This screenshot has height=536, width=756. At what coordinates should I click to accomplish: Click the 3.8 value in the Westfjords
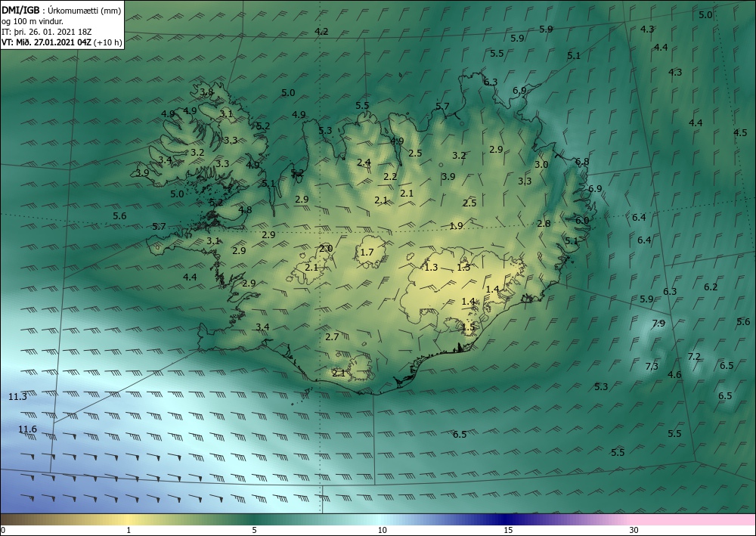point(206,91)
